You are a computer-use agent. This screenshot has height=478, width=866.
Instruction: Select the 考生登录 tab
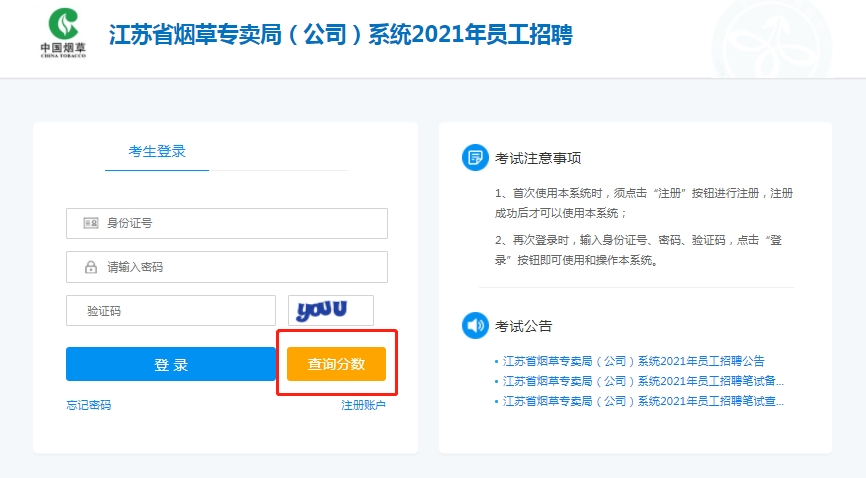pos(157,152)
